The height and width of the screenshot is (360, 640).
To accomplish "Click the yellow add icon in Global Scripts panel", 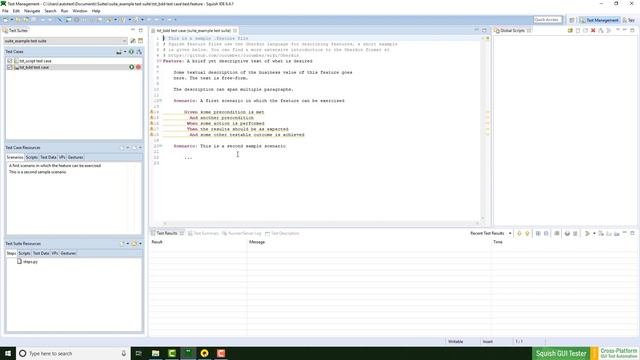I will [570, 31].
